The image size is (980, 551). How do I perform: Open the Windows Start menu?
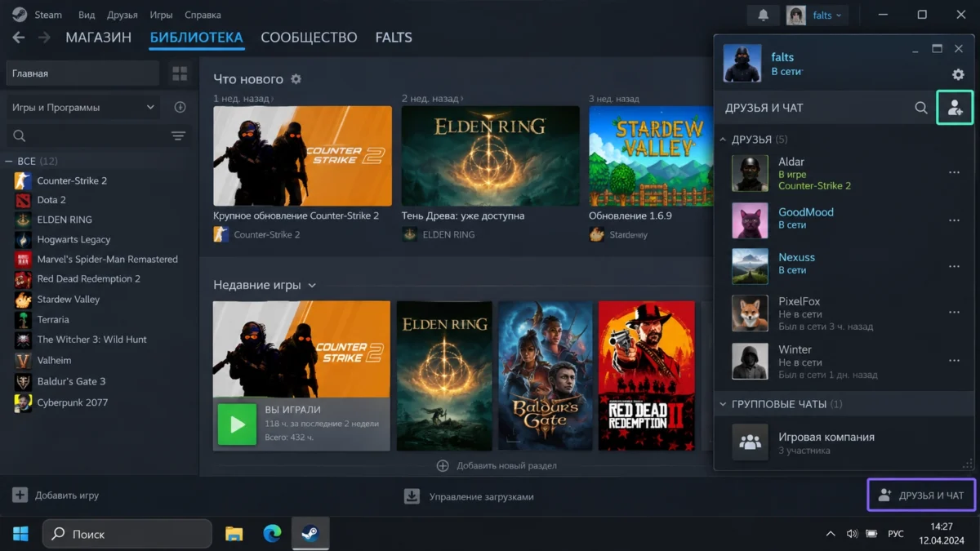coord(21,534)
